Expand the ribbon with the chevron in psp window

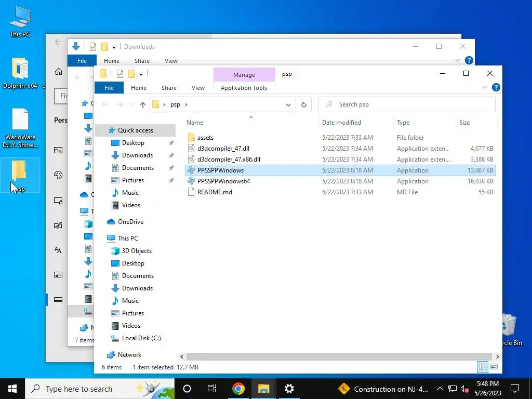coord(485,87)
